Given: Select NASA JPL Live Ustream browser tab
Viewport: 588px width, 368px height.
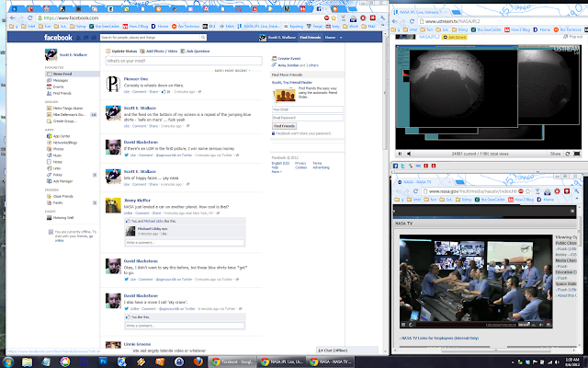Looking at the screenshot, I should tap(419, 12).
